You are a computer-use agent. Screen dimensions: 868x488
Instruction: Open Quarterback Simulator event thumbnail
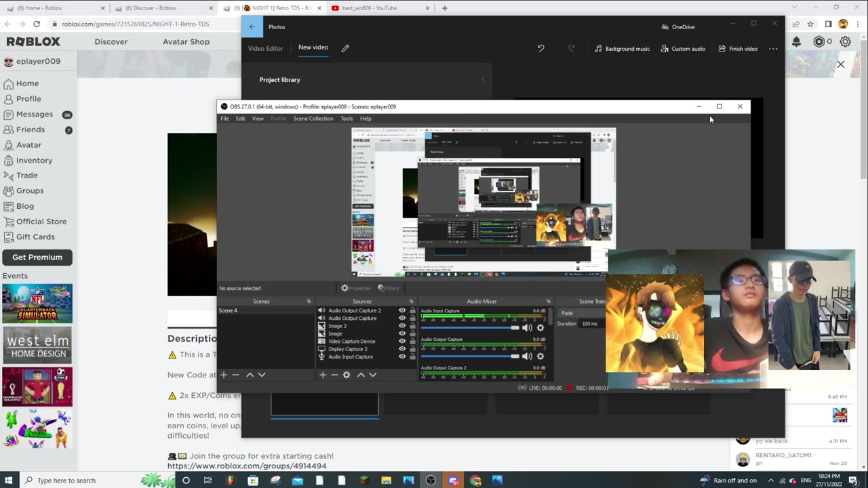coord(37,304)
